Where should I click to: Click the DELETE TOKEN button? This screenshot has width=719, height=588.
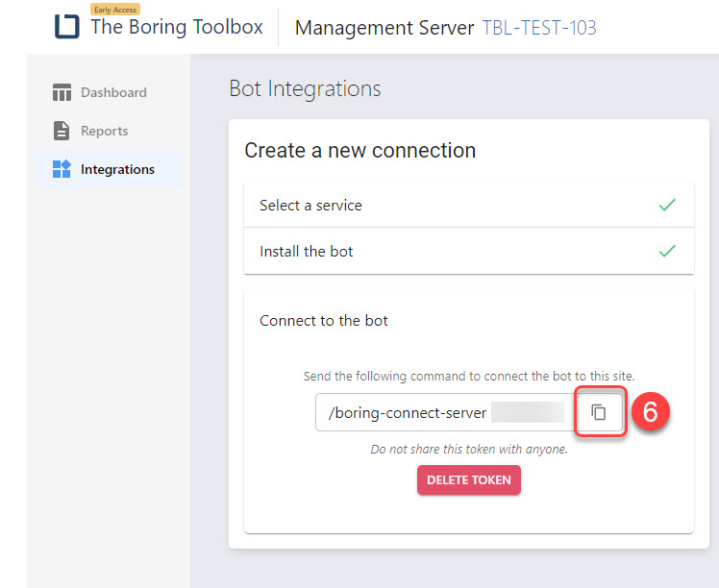pos(469,479)
